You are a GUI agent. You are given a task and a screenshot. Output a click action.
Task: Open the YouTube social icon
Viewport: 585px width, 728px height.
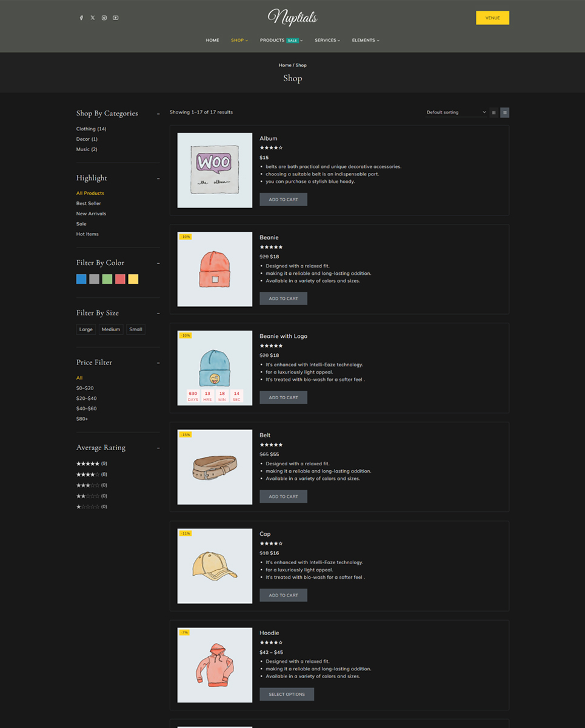(116, 18)
